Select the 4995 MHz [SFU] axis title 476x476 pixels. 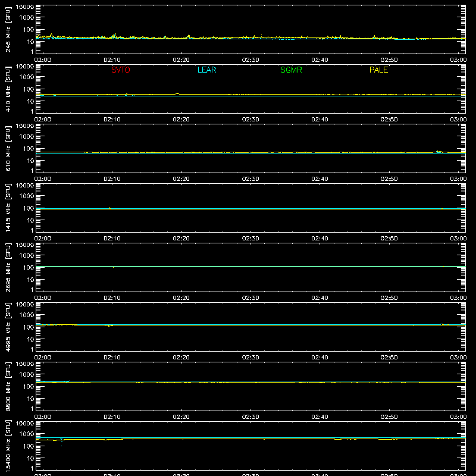click(8, 327)
